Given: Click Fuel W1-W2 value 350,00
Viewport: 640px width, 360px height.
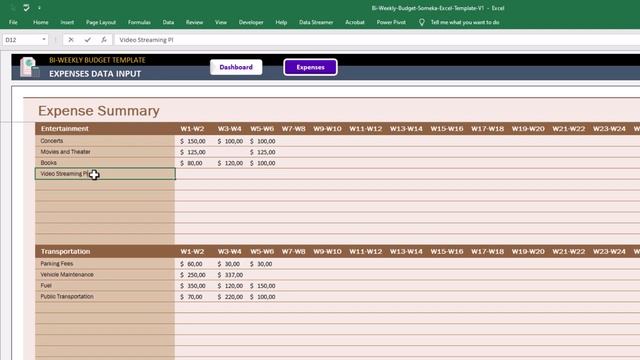Looking at the screenshot, I should click(193, 286).
